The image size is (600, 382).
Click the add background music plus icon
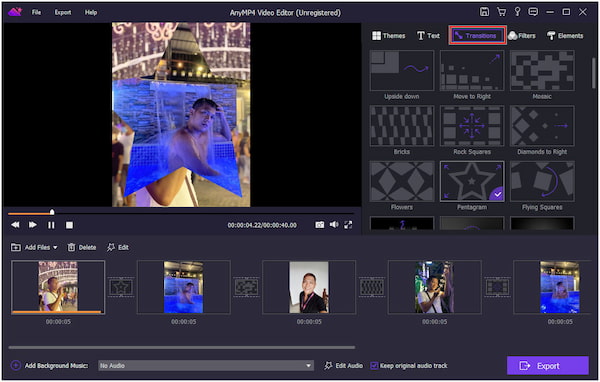tap(15, 366)
